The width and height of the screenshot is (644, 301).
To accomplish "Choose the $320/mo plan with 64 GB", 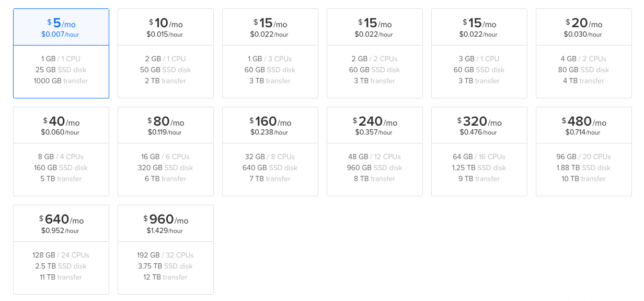I will point(479,151).
